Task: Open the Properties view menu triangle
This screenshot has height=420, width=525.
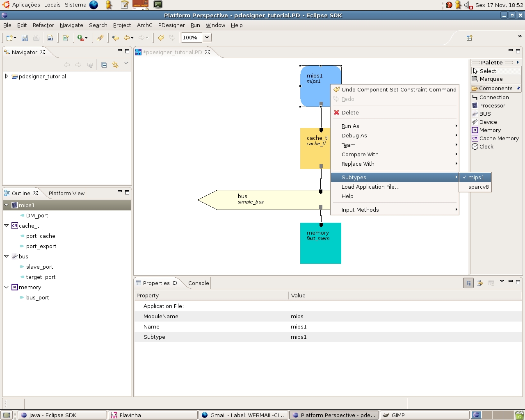Action: pos(502,281)
